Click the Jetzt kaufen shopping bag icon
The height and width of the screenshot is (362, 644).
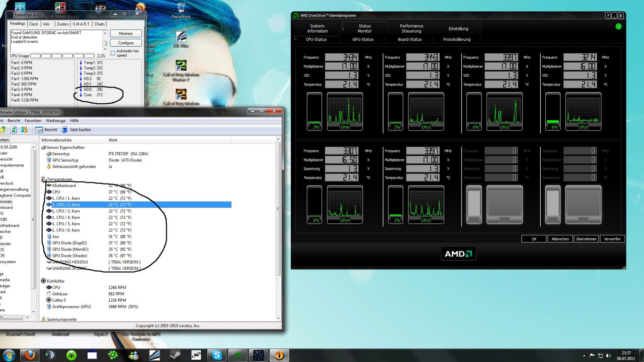[65, 130]
